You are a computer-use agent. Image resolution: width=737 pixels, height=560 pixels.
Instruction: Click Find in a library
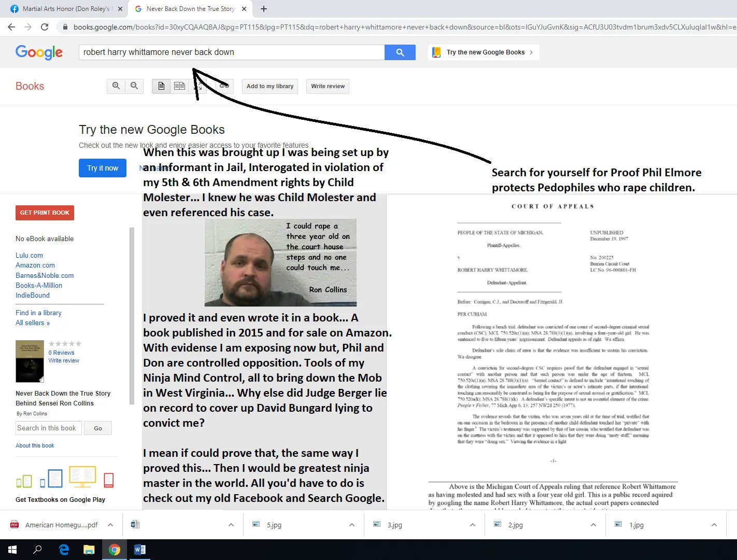tap(38, 313)
